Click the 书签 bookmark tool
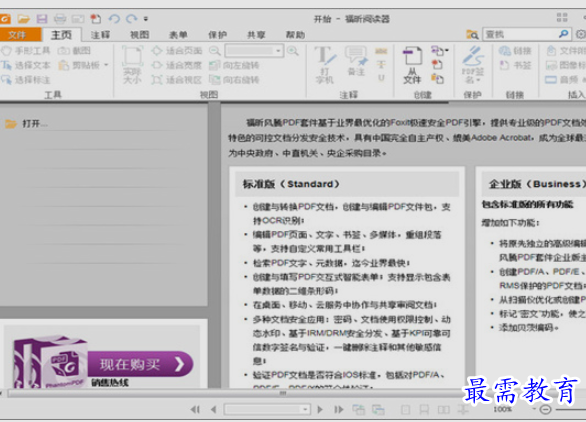The width and height of the screenshot is (586, 422). pyautogui.click(x=515, y=65)
